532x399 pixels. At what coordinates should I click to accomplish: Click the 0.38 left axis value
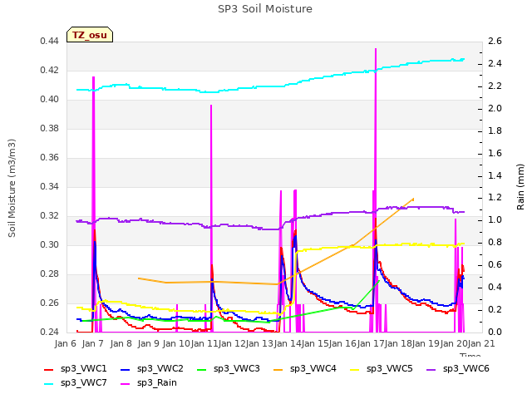tap(50, 129)
